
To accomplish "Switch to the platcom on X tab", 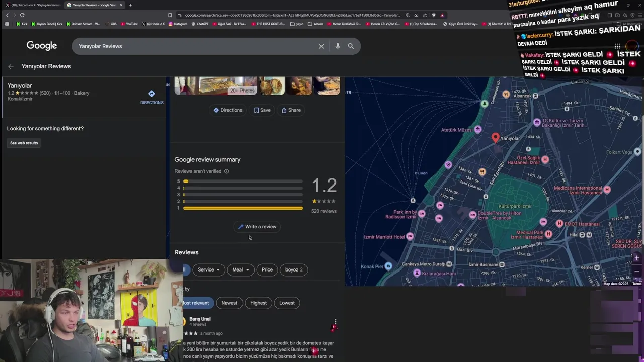I will point(32,5).
